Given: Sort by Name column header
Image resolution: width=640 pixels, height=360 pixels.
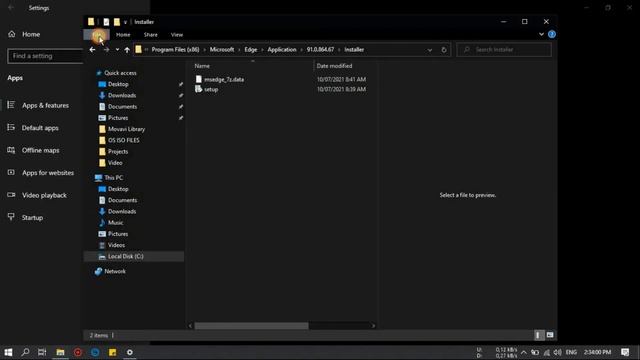Looking at the screenshot, I should [202, 66].
